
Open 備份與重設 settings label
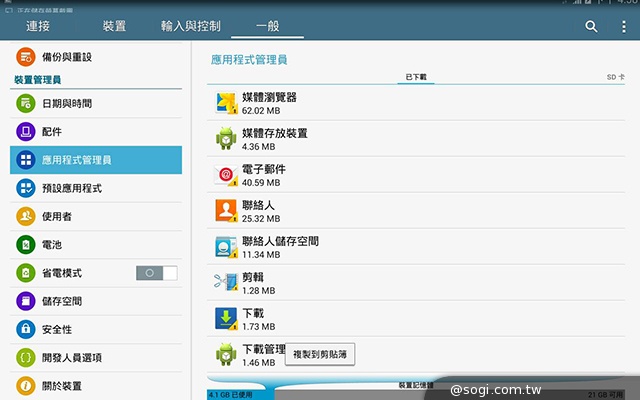click(x=67, y=57)
